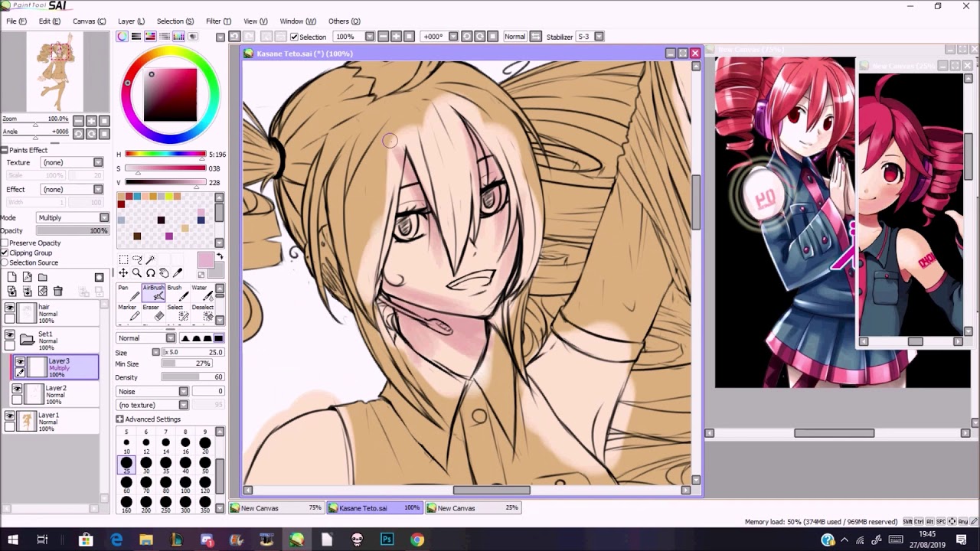This screenshot has height=551, width=980.
Task: Delete the selected layer with trash icon
Action: (x=57, y=291)
